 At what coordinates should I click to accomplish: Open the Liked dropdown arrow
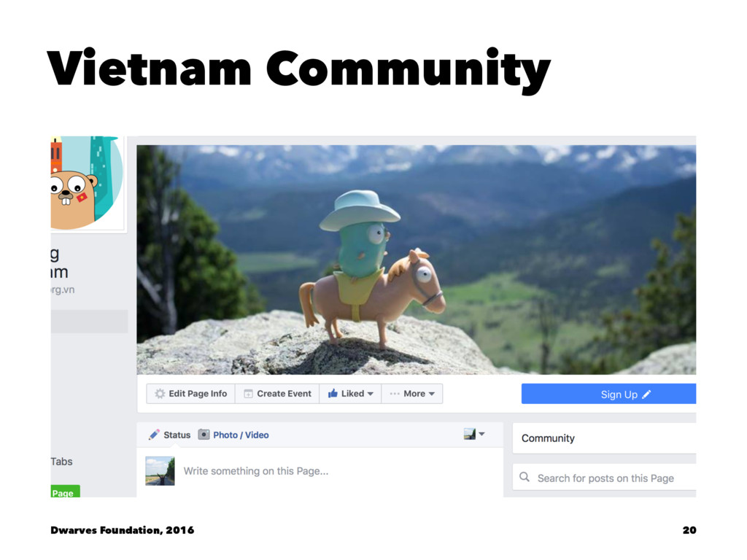[x=370, y=394]
